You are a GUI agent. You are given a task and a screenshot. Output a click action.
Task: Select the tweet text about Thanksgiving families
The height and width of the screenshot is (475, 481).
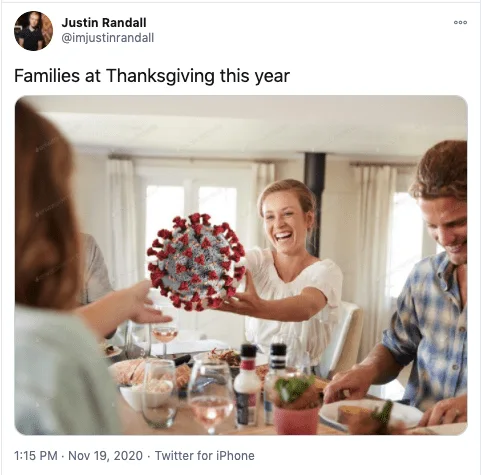(x=152, y=76)
